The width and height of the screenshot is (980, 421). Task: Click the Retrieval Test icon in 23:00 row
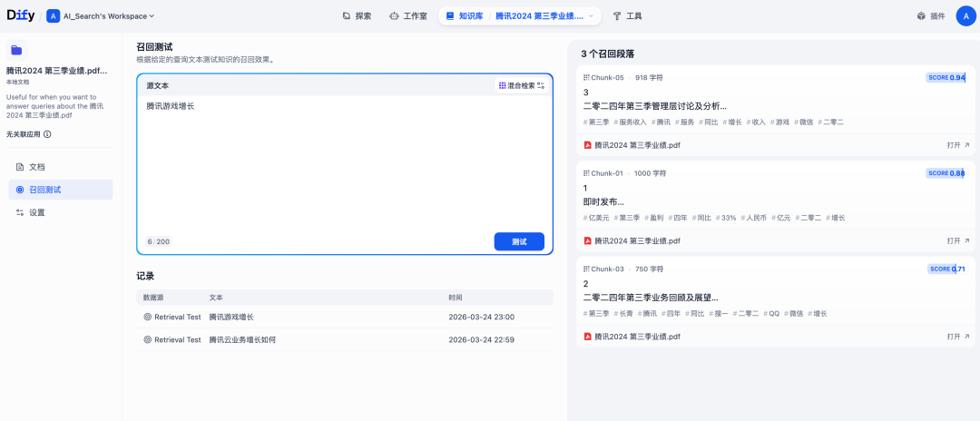coord(148,318)
